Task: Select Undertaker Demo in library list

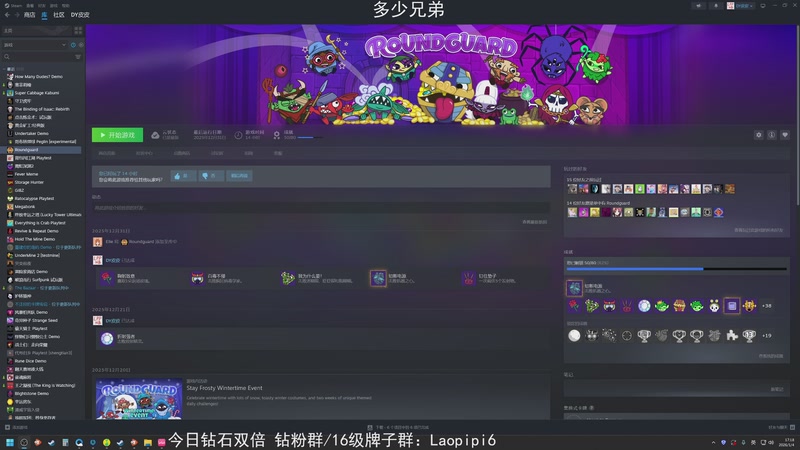Action: point(32,133)
